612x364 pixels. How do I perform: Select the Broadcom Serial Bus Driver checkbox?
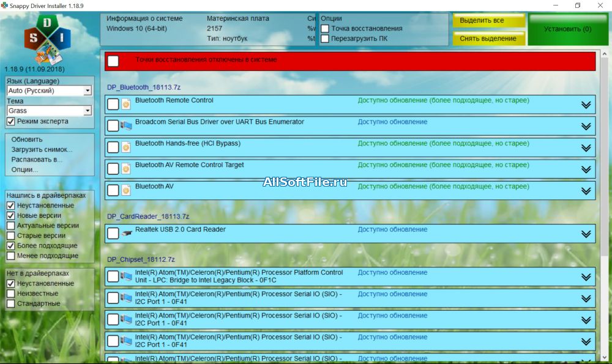point(113,125)
